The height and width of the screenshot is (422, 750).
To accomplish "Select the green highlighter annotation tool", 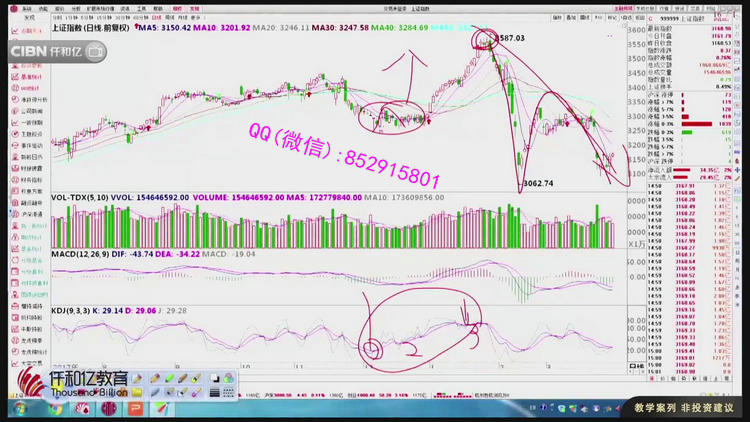I will point(168,379).
